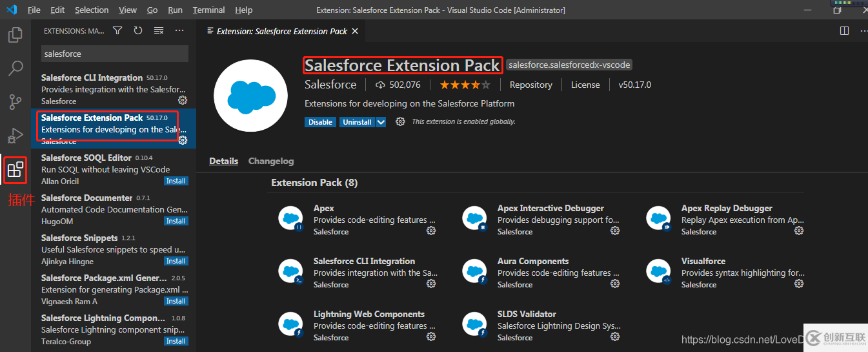Select Salesforce Snippets in results list
Screen dimensions: 868x352
[114, 249]
